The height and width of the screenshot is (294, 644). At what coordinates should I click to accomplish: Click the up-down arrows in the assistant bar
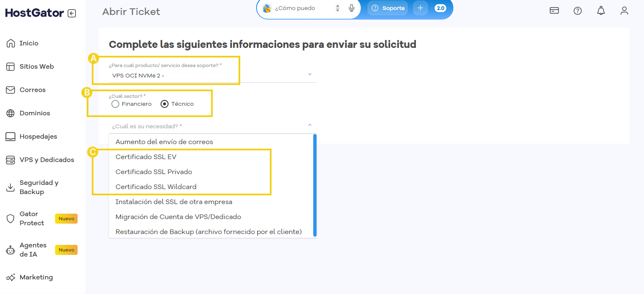point(338,8)
